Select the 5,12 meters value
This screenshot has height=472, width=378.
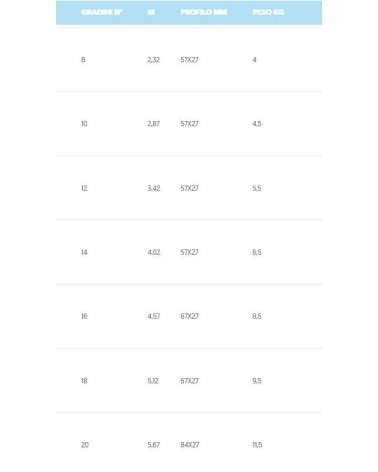pos(153,381)
